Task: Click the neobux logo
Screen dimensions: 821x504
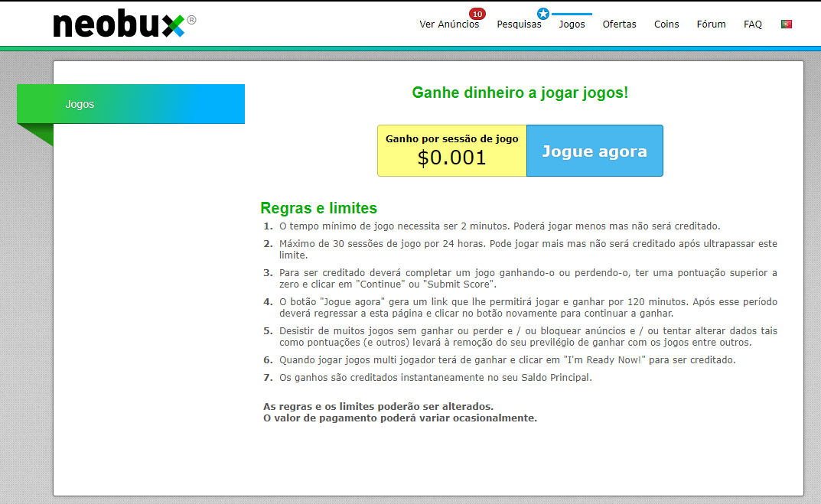Action: (x=124, y=24)
